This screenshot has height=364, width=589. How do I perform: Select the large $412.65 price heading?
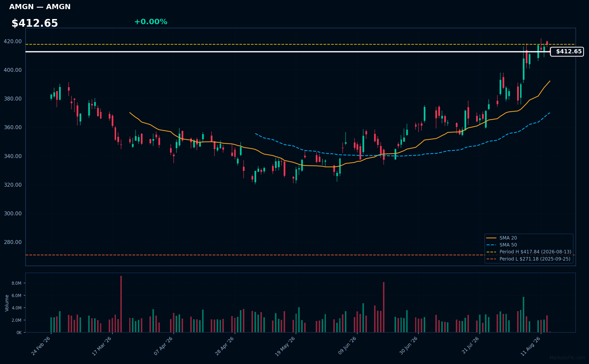pyautogui.click(x=35, y=23)
